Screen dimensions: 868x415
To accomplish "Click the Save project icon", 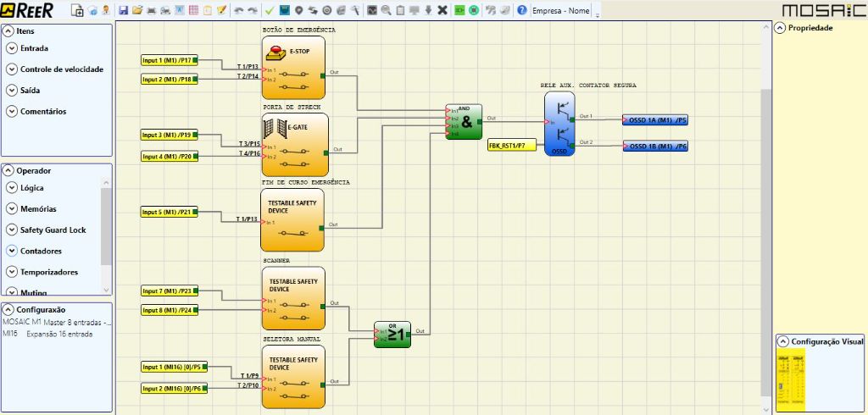I will tap(124, 10).
